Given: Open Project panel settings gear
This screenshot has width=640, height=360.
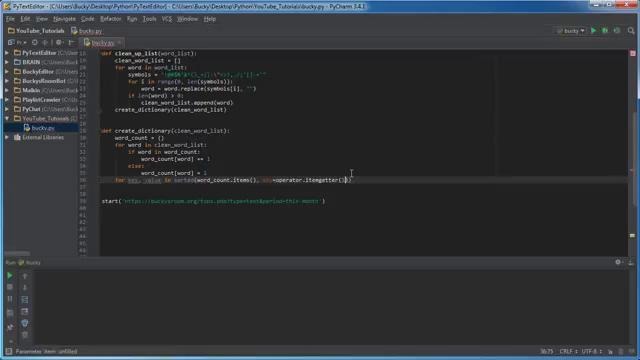Looking at the screenshot, I should pos(59,42).
